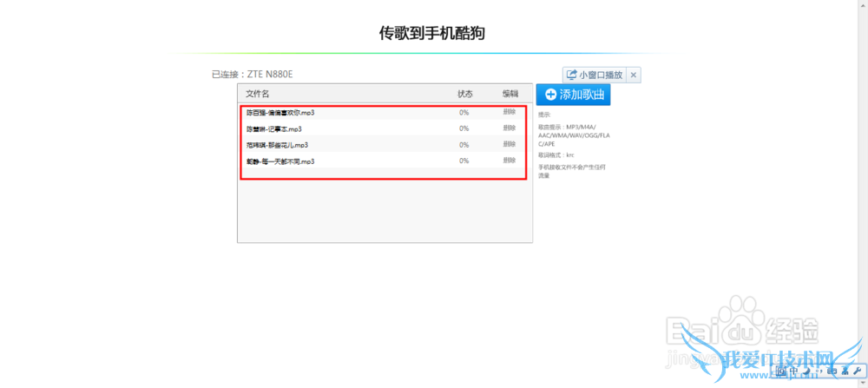
Task: Click the 0% status of 陈百强-偏偏喜欢你.mp3
Action: click(464, 112)
